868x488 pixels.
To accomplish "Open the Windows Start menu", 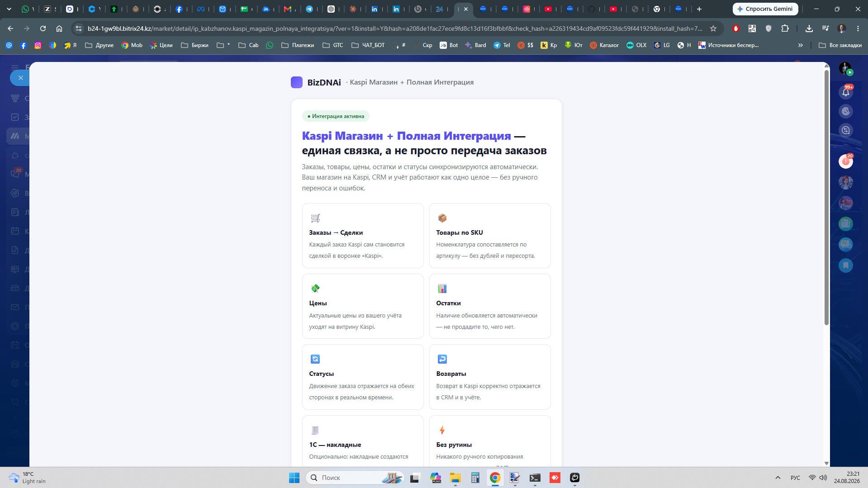I will coord(294,478).
